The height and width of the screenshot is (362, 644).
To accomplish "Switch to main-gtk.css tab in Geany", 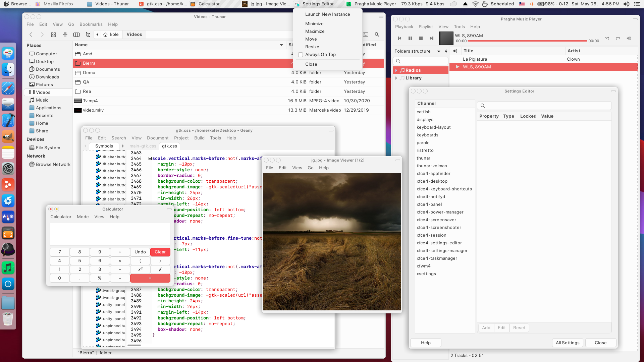I will [x=143, y=146].
